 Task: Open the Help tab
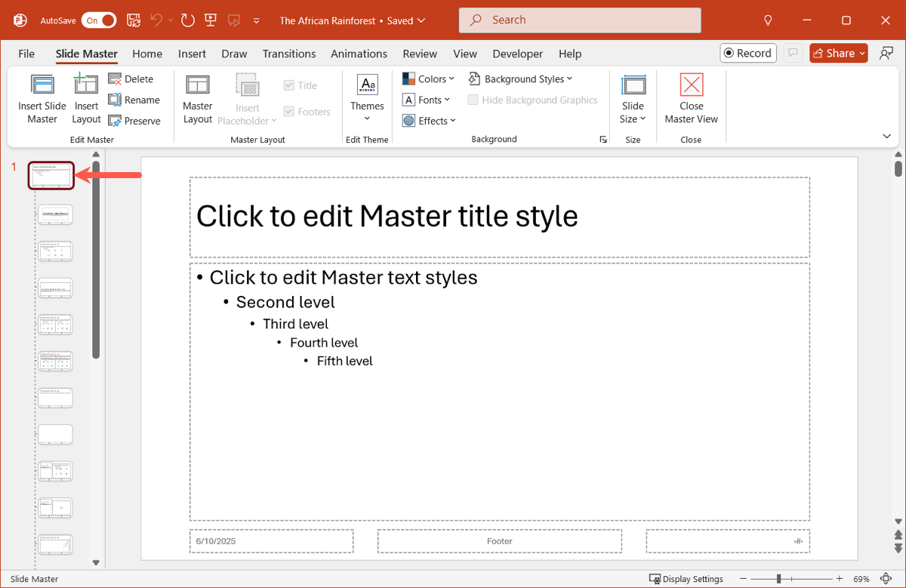pyautogui.click(x=570, y=54)
